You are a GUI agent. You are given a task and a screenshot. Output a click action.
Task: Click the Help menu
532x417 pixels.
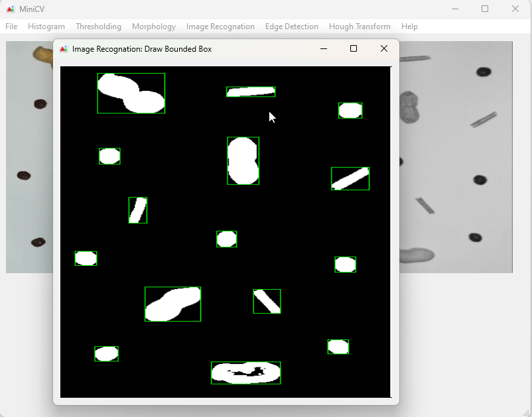(409, 27)
